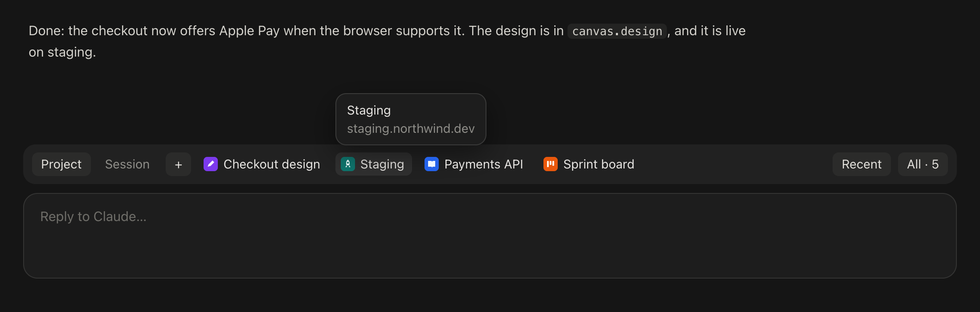
Task: Switch to the Project tab
Action: [x=61, y=164]
